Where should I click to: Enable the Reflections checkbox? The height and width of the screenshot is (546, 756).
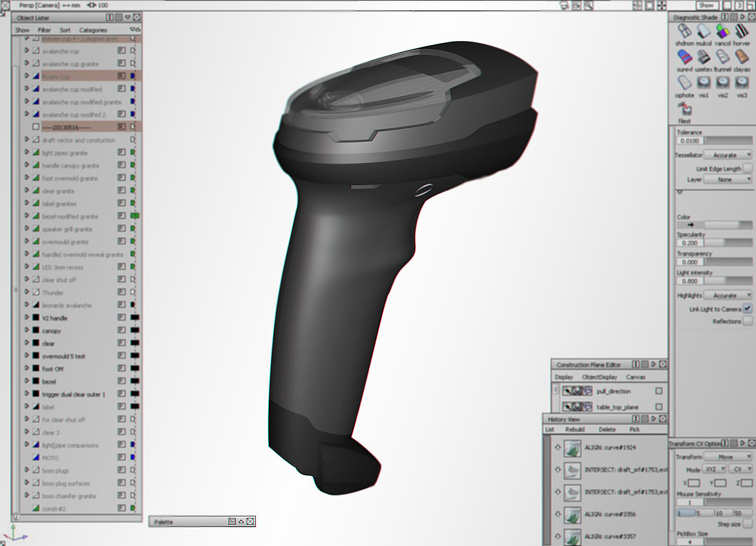pos(747,321)
